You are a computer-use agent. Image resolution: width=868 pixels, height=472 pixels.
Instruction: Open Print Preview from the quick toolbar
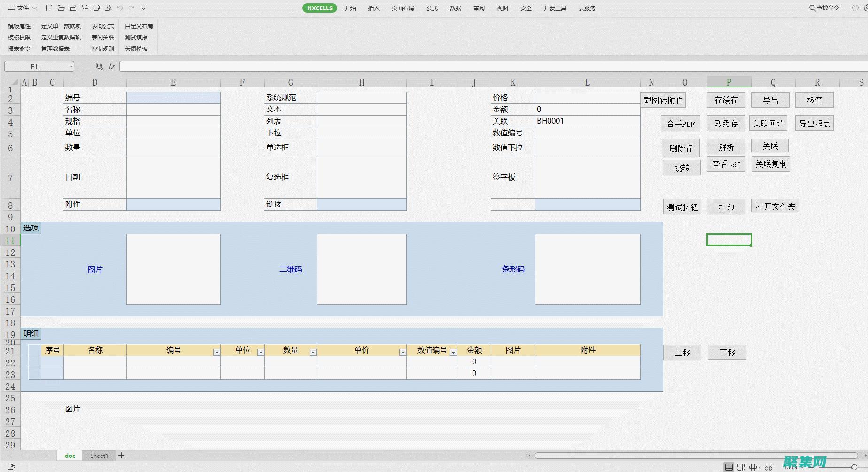coord(108,8)
